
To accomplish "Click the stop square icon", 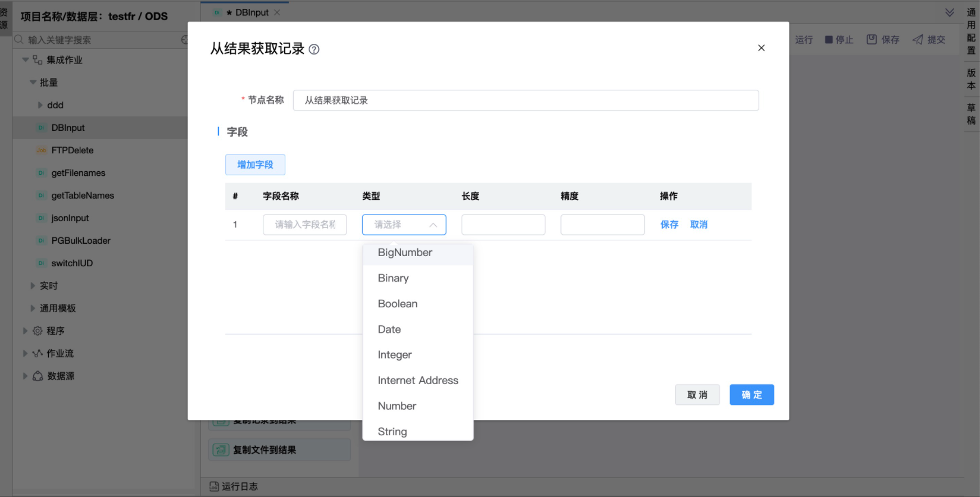I will point(828,39).
